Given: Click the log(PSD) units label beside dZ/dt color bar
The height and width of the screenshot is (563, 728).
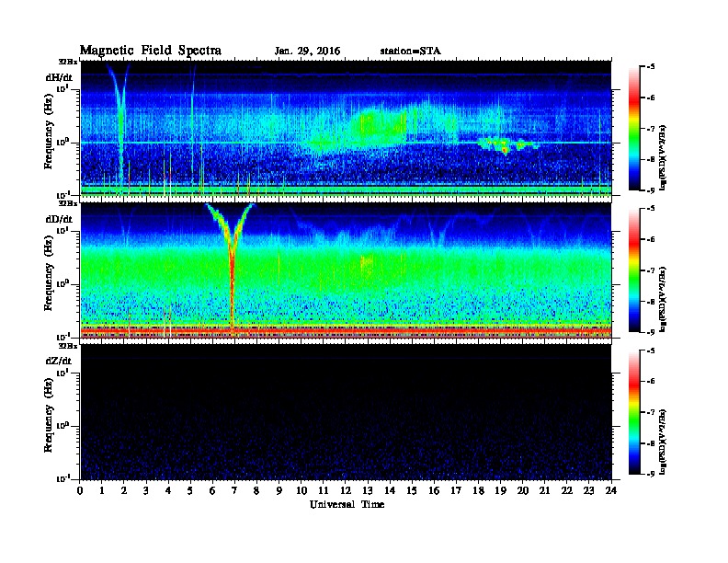Looking at the screenshot, I should (x=663, y=442).
